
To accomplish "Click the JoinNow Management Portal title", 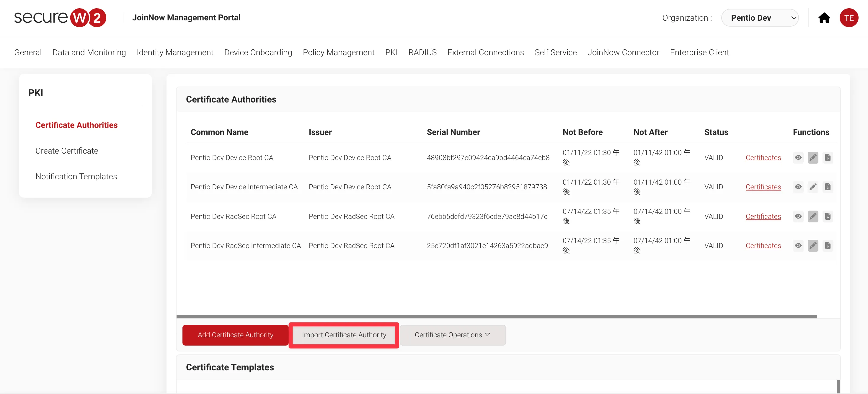I will 186,17.
